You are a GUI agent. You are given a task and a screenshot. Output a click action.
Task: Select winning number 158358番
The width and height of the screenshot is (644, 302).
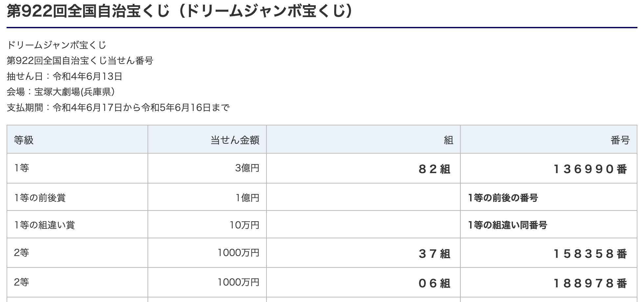pos(590,253)
